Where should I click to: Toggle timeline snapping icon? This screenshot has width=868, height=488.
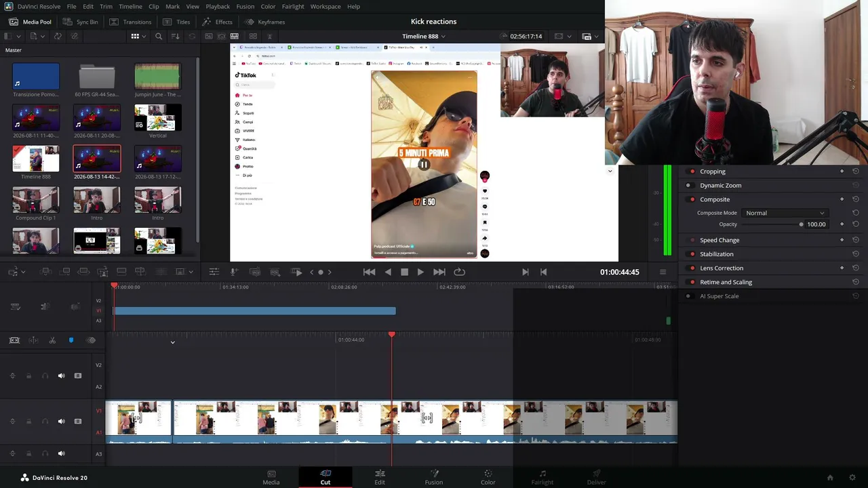[33, 340]
